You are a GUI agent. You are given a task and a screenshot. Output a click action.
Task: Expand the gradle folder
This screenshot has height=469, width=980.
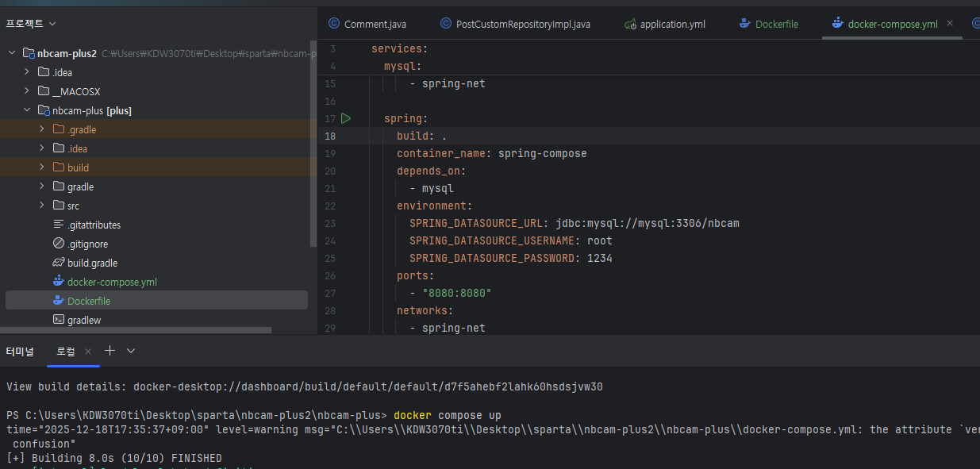click(x=42, y=186)
